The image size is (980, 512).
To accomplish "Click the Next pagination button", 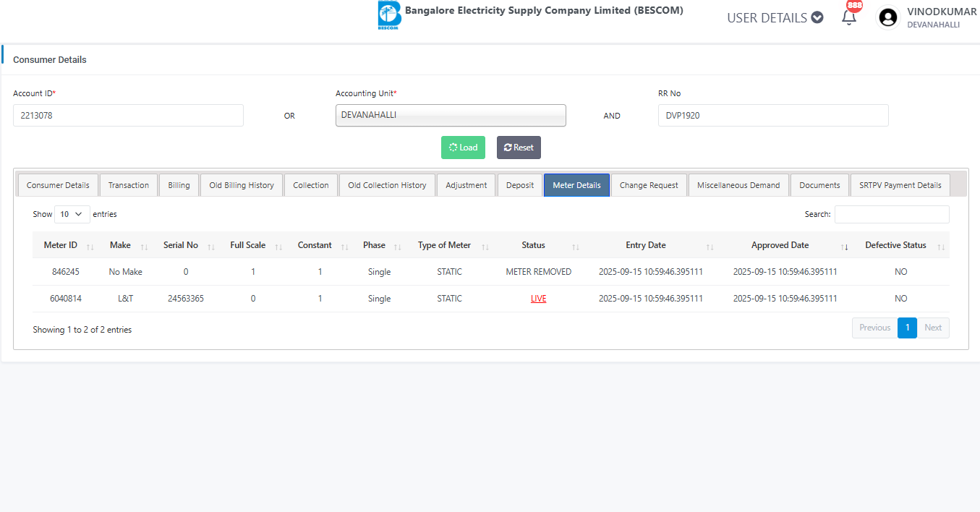I will pos(933,328).
